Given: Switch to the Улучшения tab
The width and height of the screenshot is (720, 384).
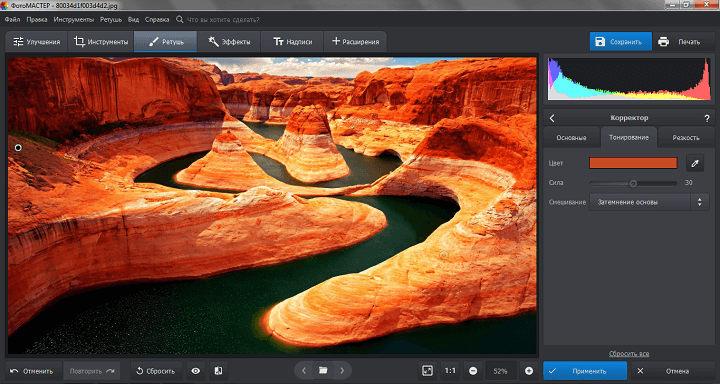Looking at the screenshot, I should tap(37, 41).
